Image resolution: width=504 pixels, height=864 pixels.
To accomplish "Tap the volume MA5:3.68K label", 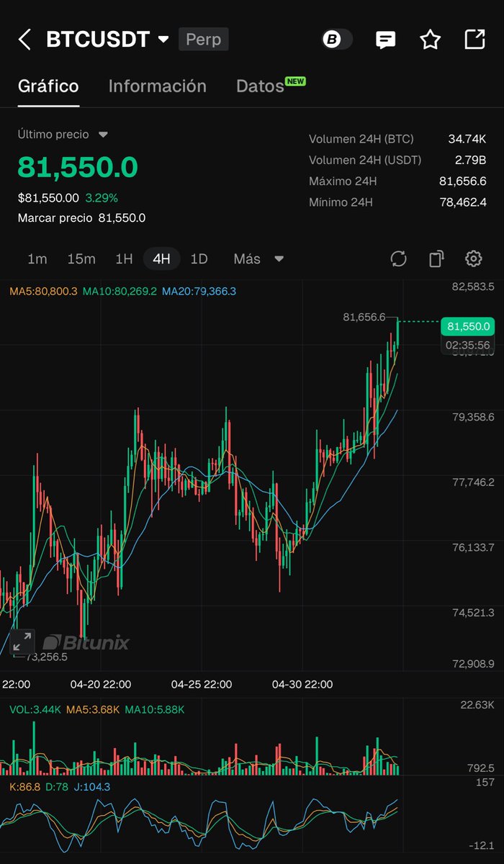I will point(93,710).
